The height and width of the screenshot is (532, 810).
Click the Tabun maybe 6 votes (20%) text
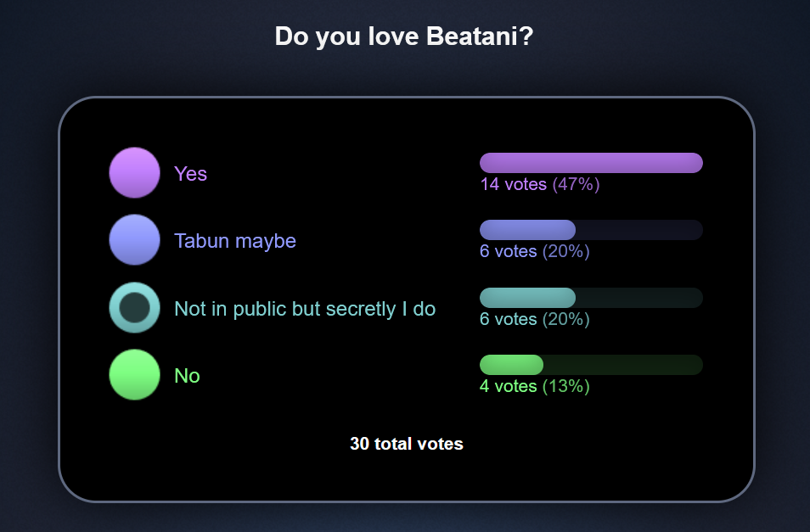click(x=534, y=251)
